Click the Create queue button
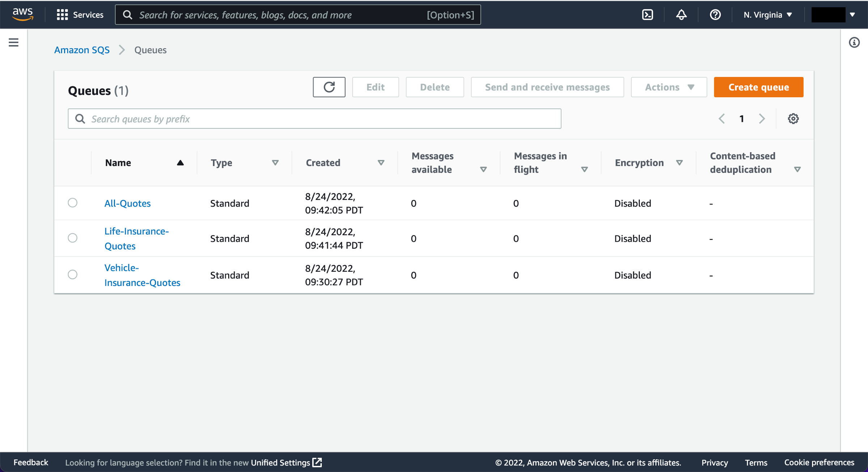Image resolution: width=868 pixels, height=472 pixels. 759,87
